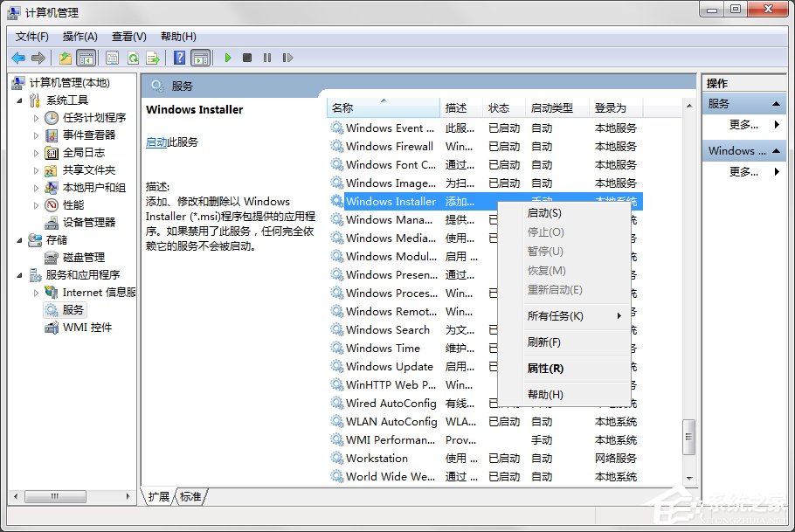Viewport: 795px width, 532px height.
Task: Switch to the 标准 tab
Action: point(189,495)
